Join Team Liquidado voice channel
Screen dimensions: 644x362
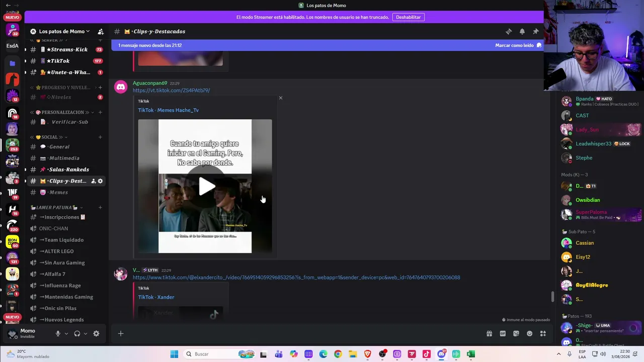(x=66, y=240)
